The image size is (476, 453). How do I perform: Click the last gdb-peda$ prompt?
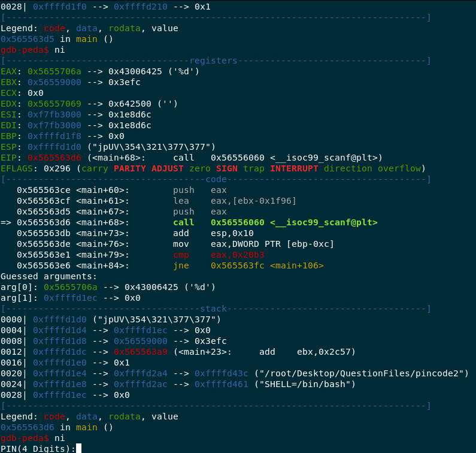pyautogui.click(x=25, y=438)
